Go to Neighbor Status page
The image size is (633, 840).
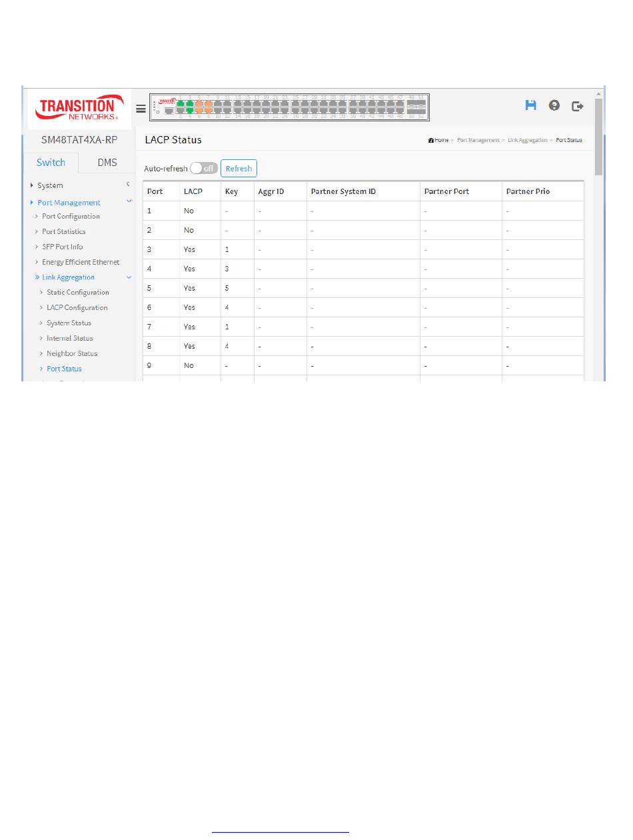point(72,353)
